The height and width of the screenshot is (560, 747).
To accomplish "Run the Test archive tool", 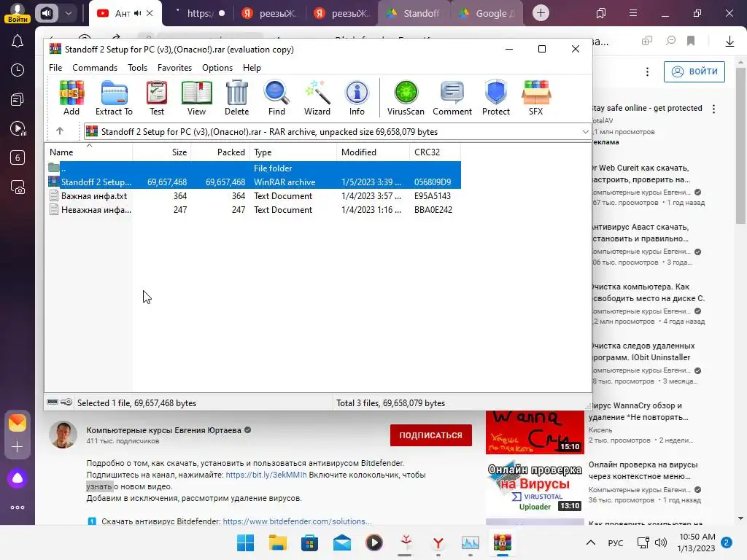I will pyautogui.click(x=157, y=98).
